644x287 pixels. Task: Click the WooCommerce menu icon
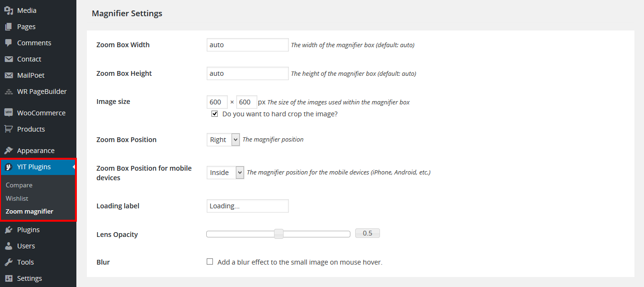10,113
